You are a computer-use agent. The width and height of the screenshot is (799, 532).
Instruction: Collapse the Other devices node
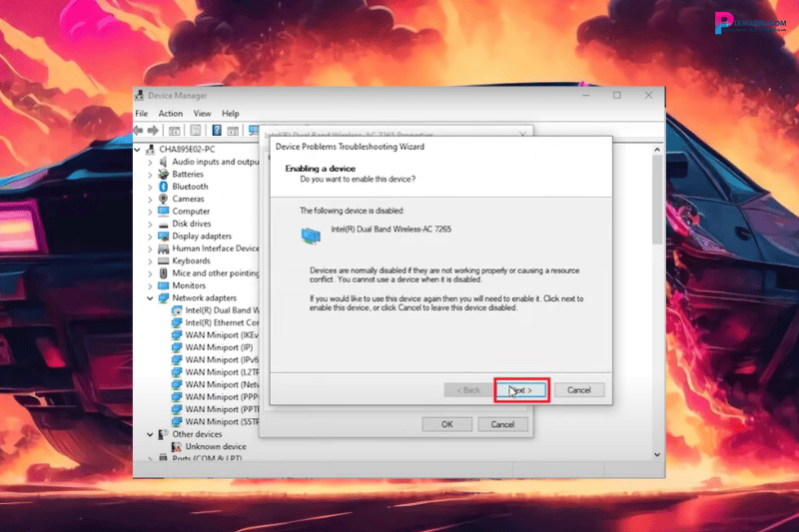click(x=151, y=434)
